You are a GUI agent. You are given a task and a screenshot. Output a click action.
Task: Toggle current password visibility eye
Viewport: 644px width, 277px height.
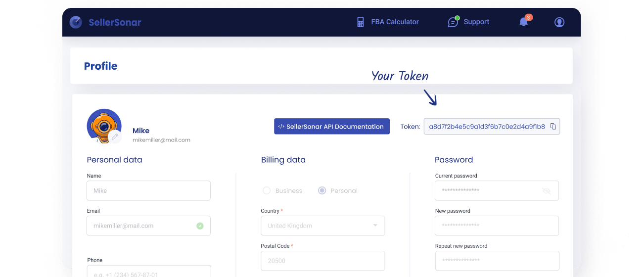pyautogui.click(x=546, y=191)
